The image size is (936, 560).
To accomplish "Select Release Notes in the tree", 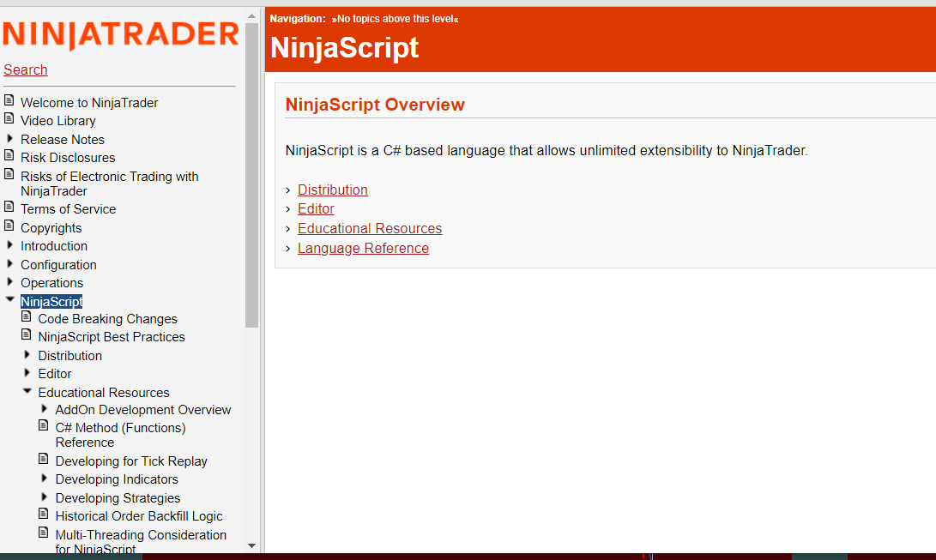I will coord(63,140).
